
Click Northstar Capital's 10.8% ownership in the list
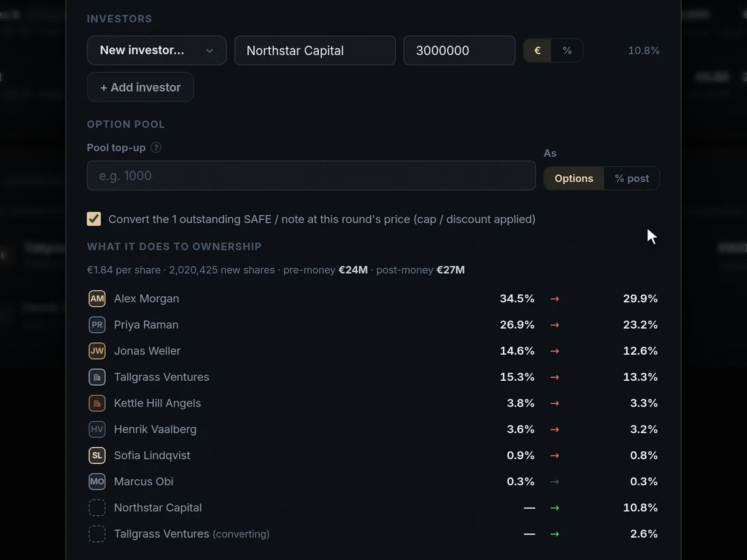(x=641, y=508)
